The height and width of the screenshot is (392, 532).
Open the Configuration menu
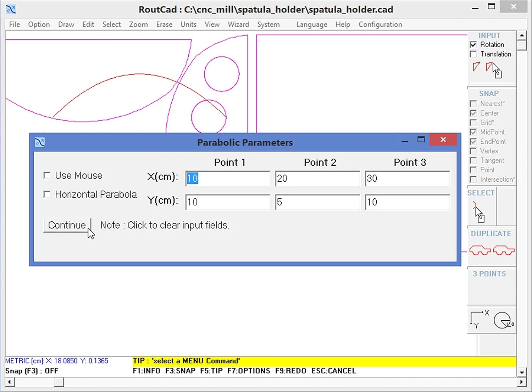click(x=380, y=24)
